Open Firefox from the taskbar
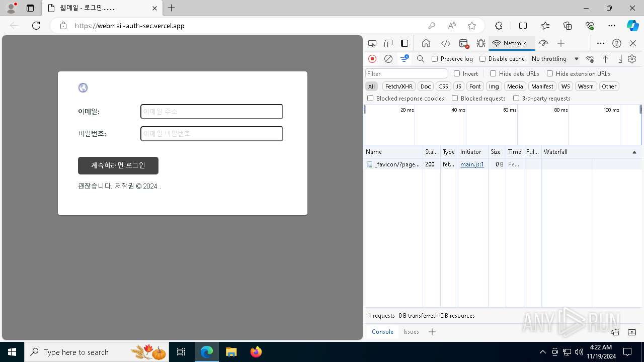 click(256, 352)
